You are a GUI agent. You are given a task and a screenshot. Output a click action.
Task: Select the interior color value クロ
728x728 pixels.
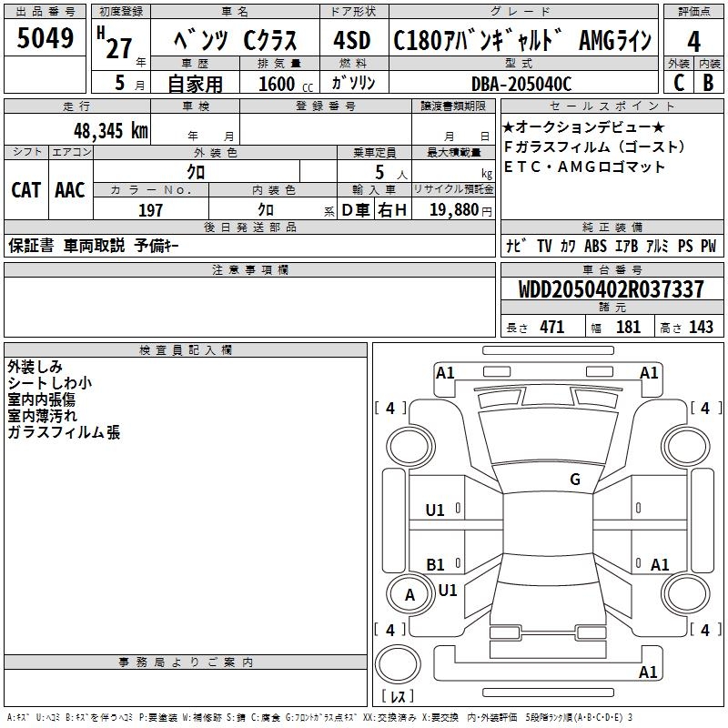(266, 210)
